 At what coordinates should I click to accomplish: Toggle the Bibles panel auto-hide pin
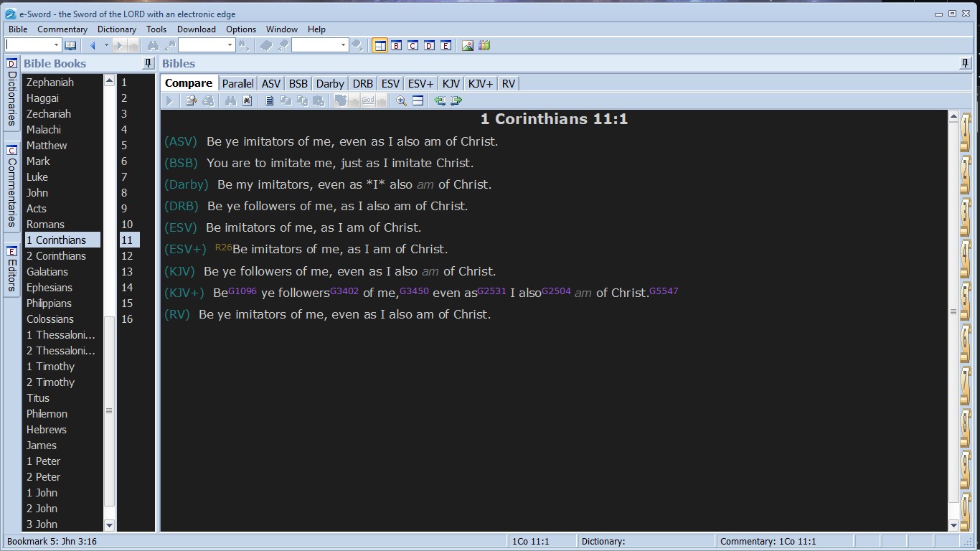965,64
